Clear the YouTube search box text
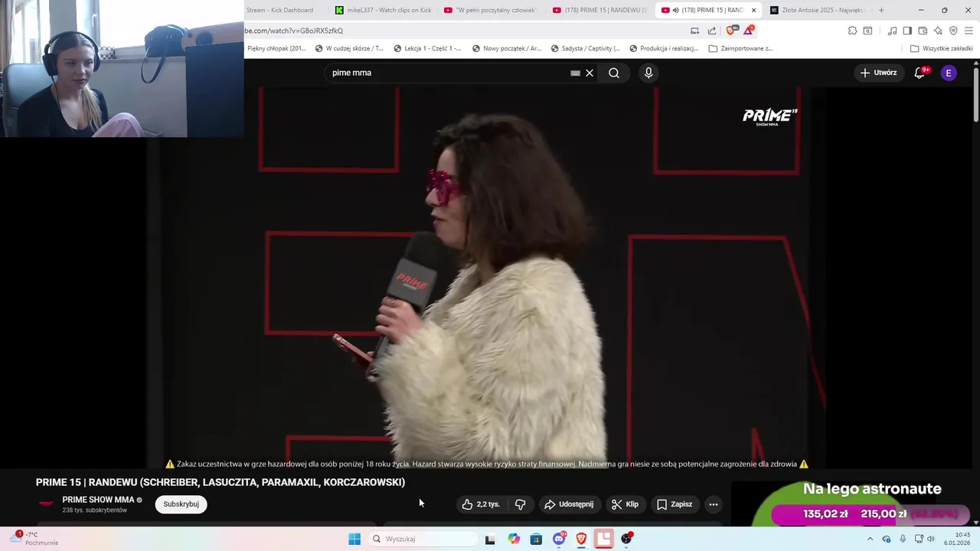This screenshot has width=980, height=551. (x=590, y=73)
